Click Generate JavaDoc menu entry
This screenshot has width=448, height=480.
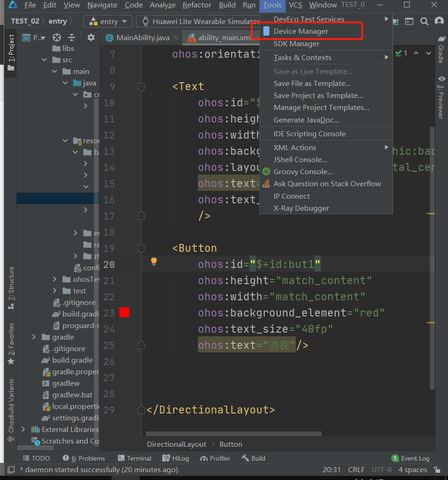[326, 120]
